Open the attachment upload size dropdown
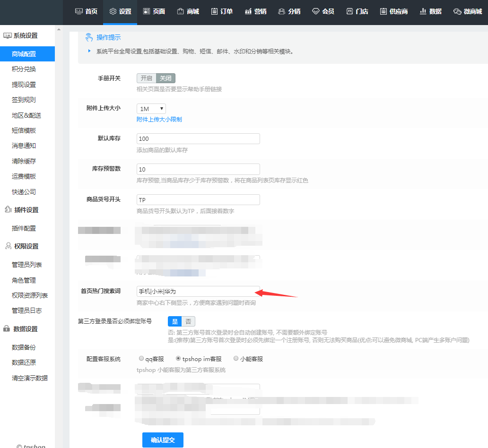 click(x=151, y=108)
